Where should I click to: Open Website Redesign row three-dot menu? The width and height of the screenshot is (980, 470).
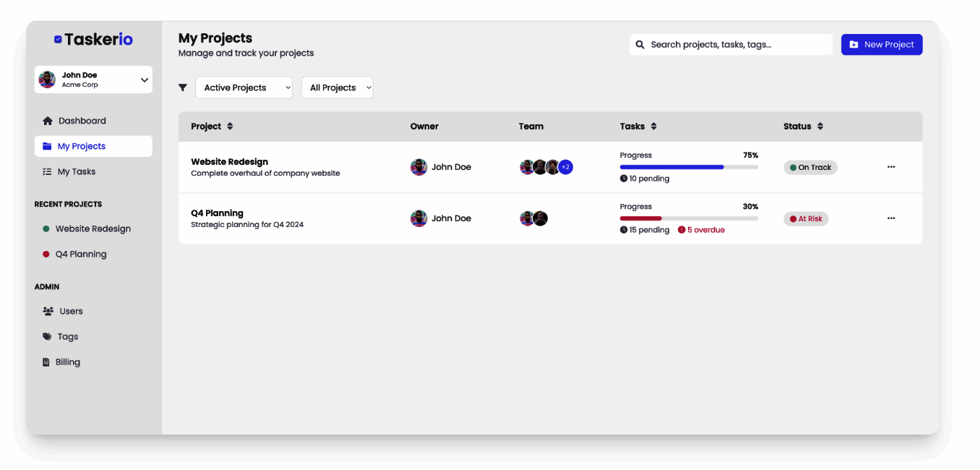(891, 167)
